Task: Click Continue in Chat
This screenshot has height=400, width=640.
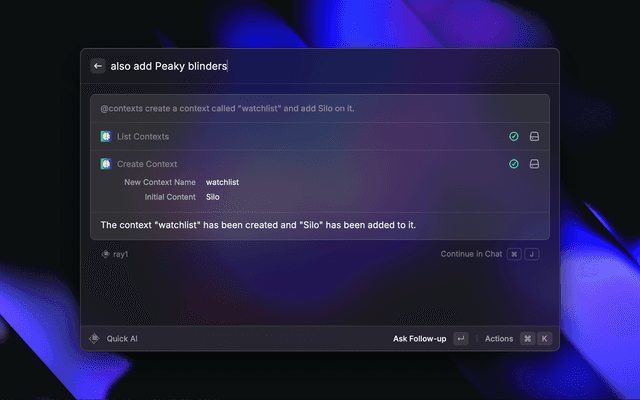Action: tap(470, 254)
